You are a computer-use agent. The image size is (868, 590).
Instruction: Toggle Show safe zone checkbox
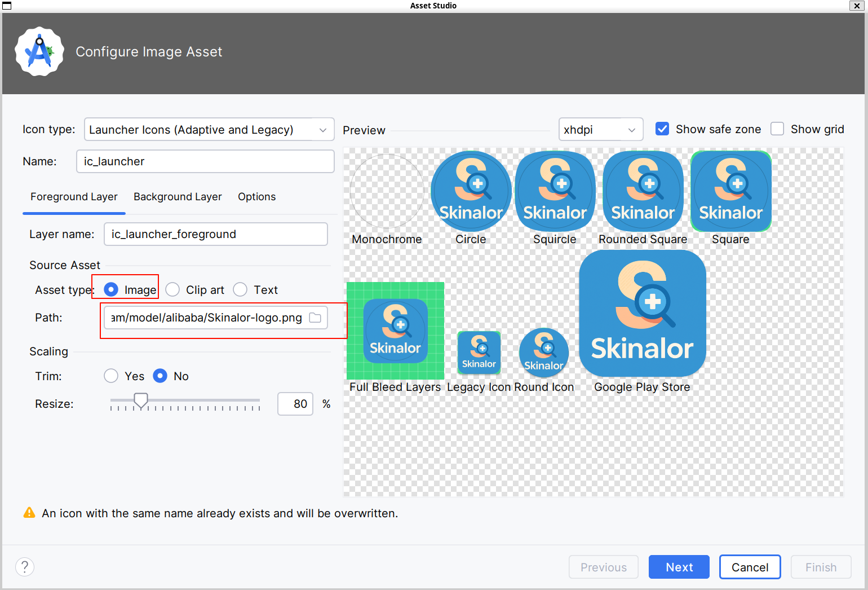[x=662, y=129]
